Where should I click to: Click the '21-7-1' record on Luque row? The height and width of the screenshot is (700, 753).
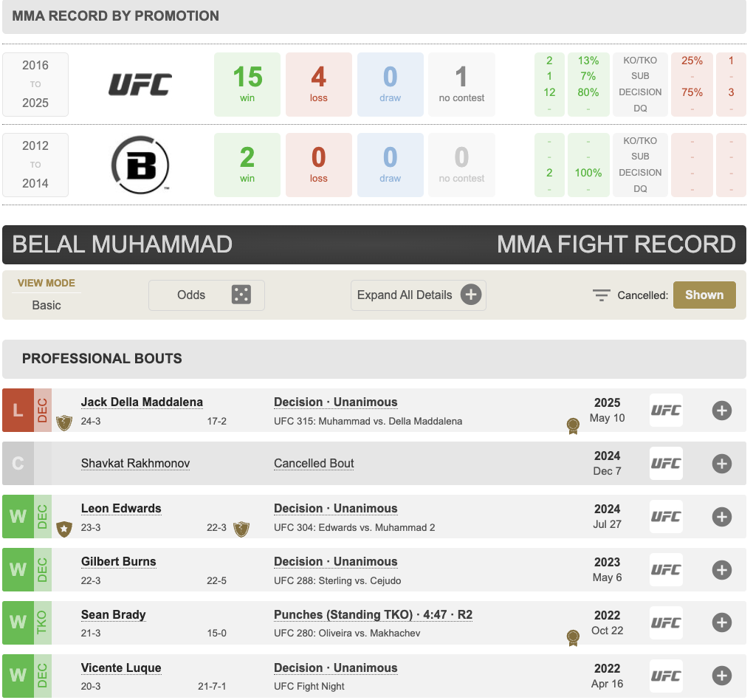point(212,687)
